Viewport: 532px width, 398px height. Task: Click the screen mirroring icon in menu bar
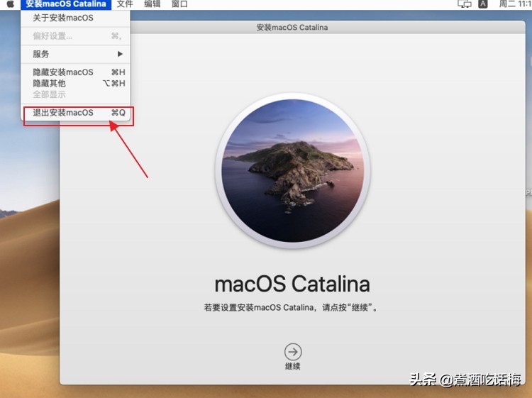[465, 4]
